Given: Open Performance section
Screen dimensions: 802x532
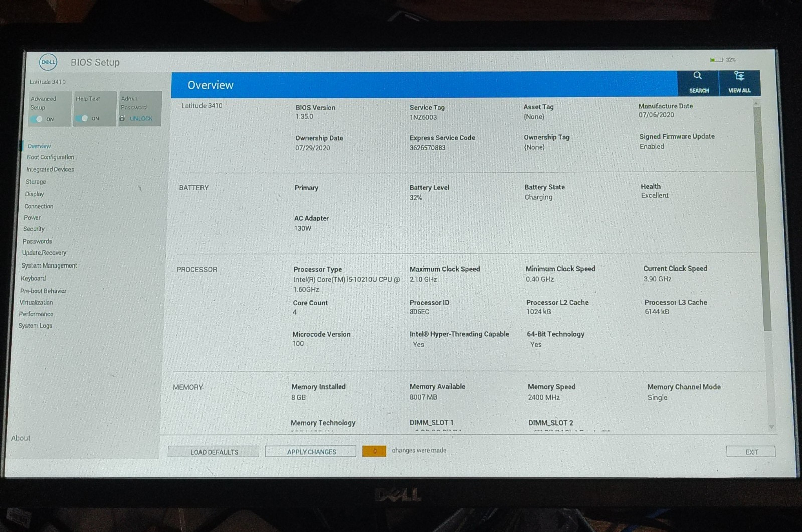Looking at the screenshot, I should [x=36, y=314].
